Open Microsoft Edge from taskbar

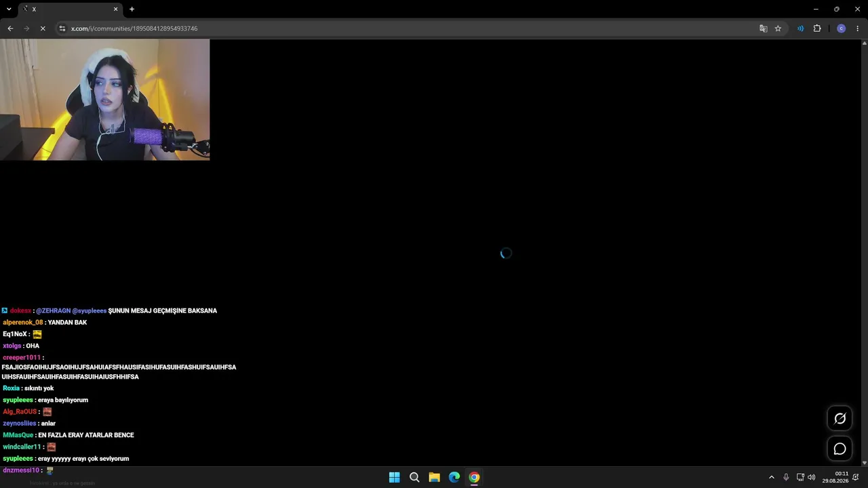click(454, 477)
